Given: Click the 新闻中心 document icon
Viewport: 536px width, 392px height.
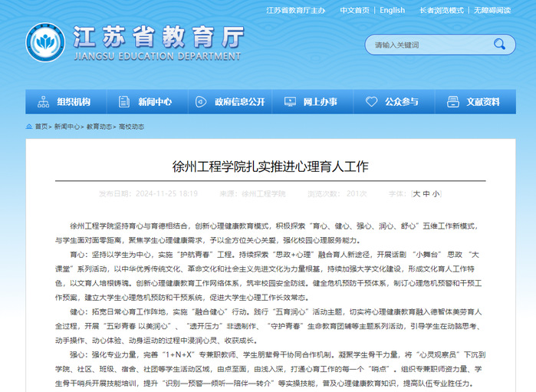Looking at the screenshot, I should pos(125,102).
